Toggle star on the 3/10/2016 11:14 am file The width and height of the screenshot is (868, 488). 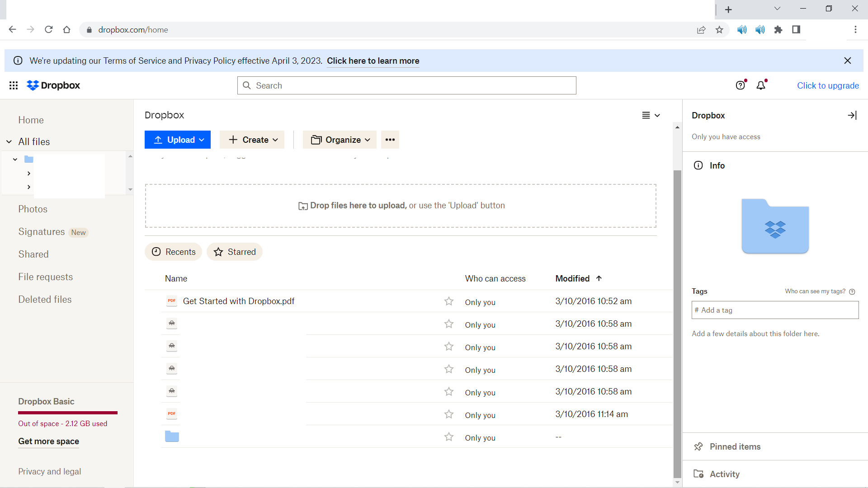[448, 414]
